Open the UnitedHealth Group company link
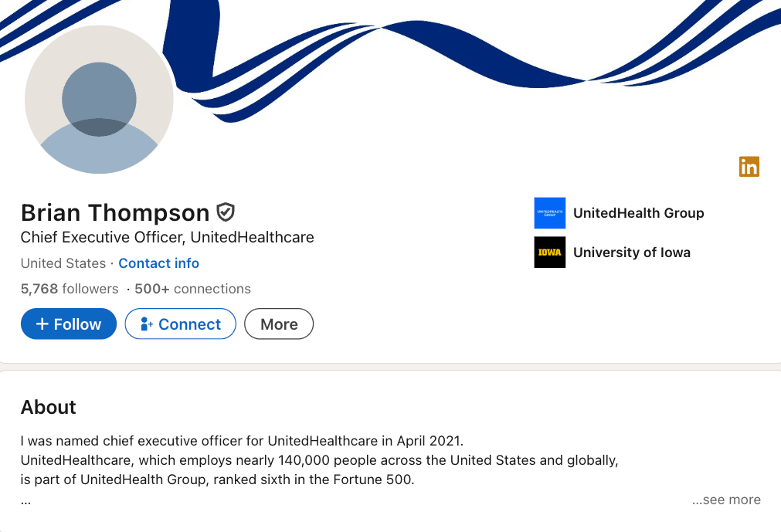 [x=639, y=213]
